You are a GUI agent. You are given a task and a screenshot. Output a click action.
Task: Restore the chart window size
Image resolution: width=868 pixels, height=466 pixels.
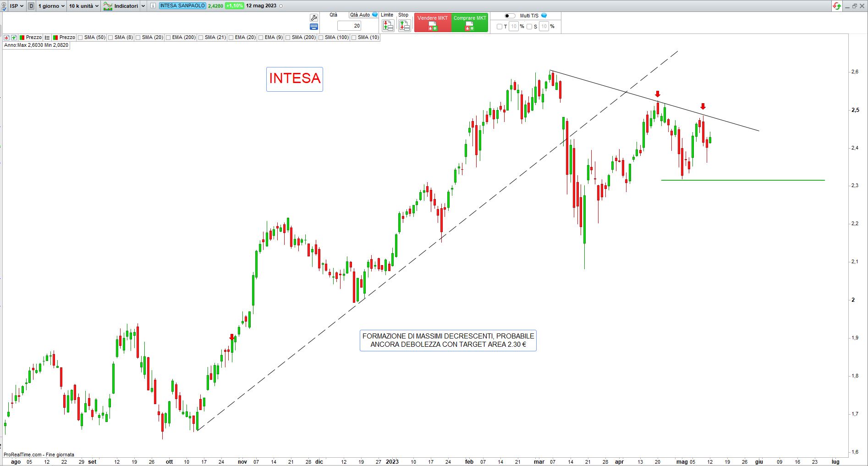pos(855,6)
